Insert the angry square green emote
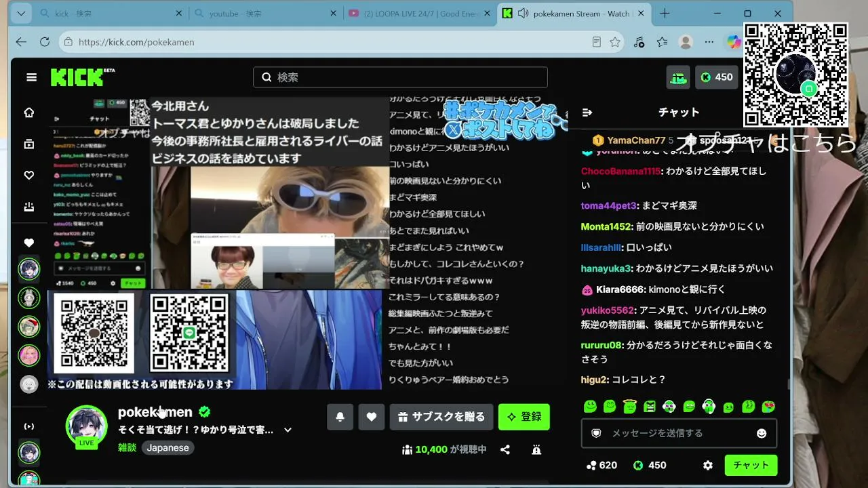The width and height of the screenshot is (868, 488). (650, 407)
